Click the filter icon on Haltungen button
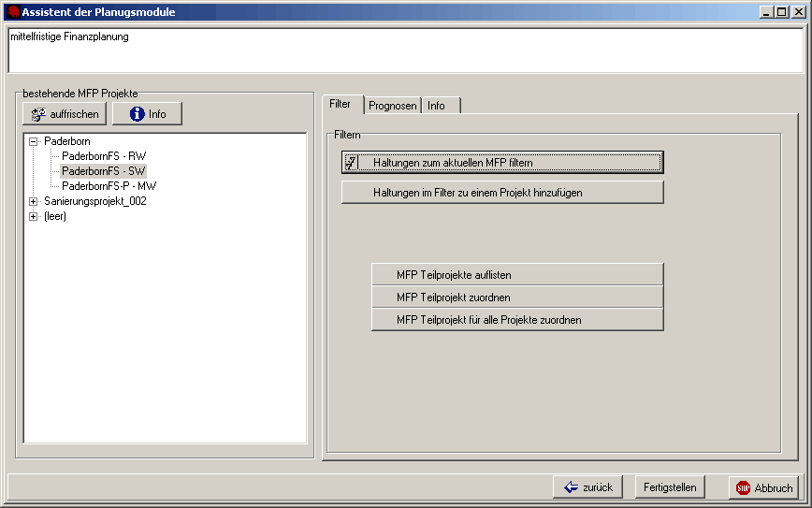Screen dimensions: 812x508 pos(351,163)
